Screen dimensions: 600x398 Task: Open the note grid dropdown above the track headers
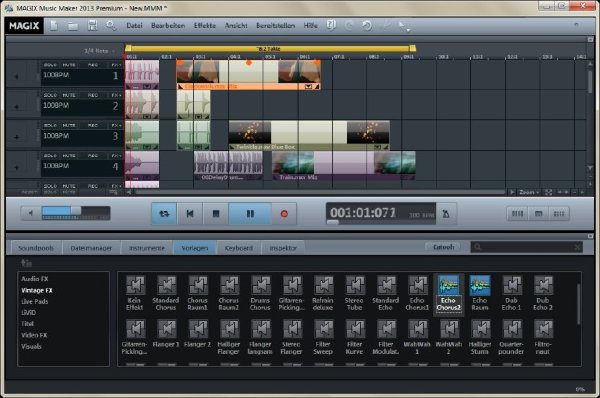99,51
